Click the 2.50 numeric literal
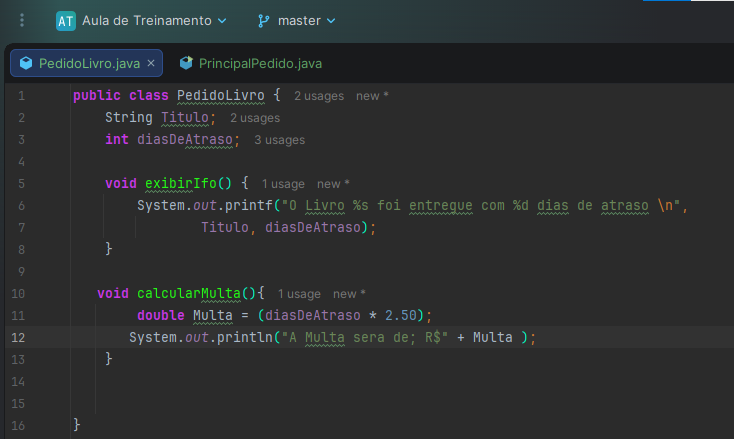The image size is (734, 439). [400, 315]
